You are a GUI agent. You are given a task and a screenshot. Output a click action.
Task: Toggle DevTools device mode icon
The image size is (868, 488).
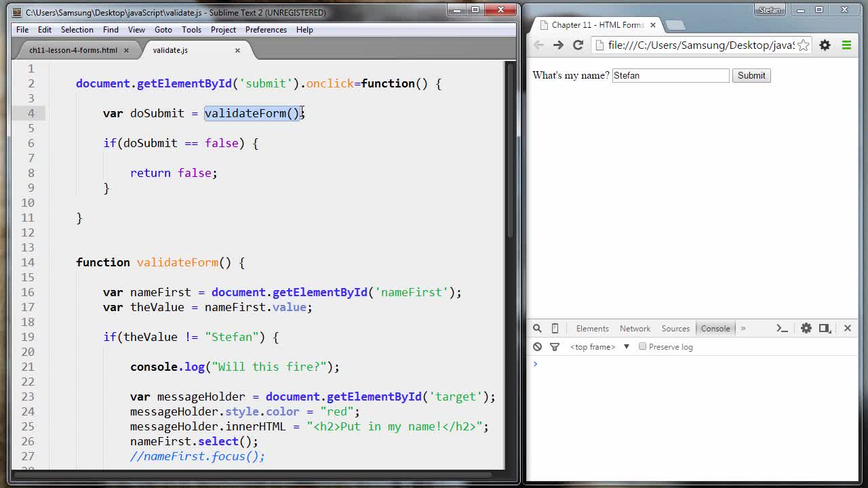pos(555,328)
